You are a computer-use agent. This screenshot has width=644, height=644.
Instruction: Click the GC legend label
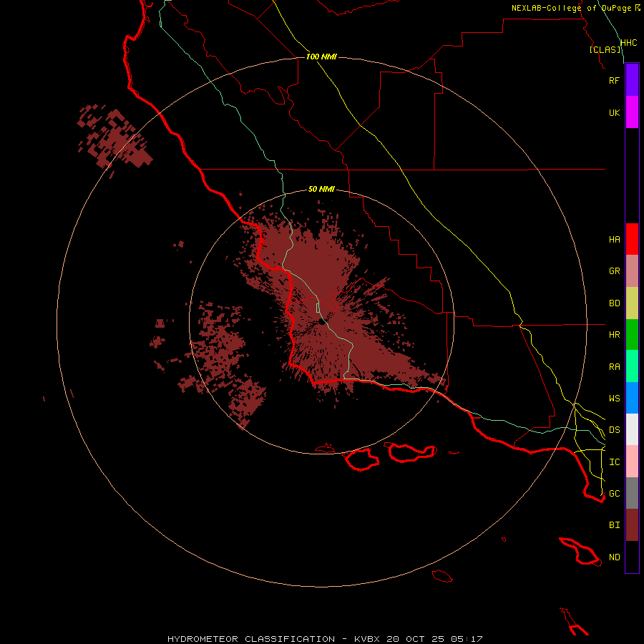pyautogui.click(x=614, y=494)
